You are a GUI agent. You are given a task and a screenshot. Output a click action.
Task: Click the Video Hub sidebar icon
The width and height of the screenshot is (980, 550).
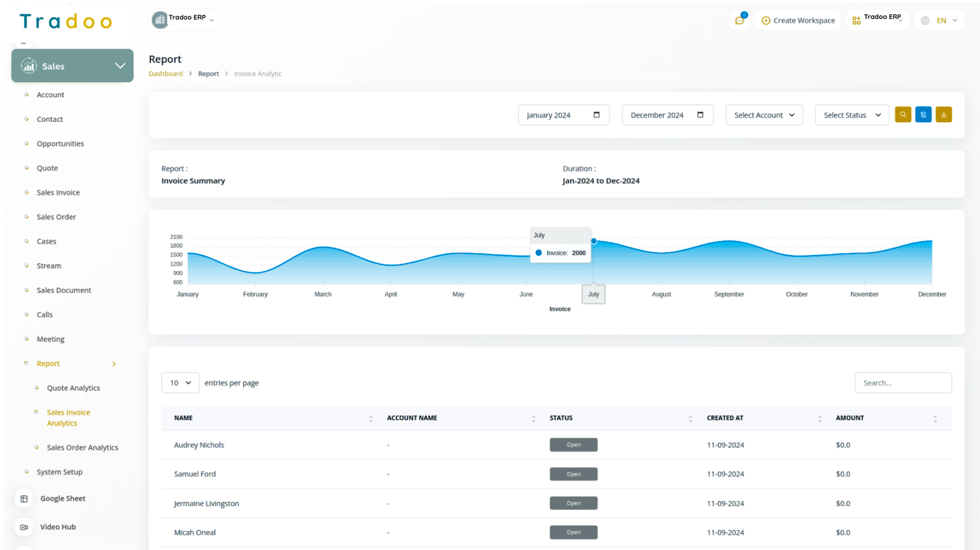coord(24,527)
